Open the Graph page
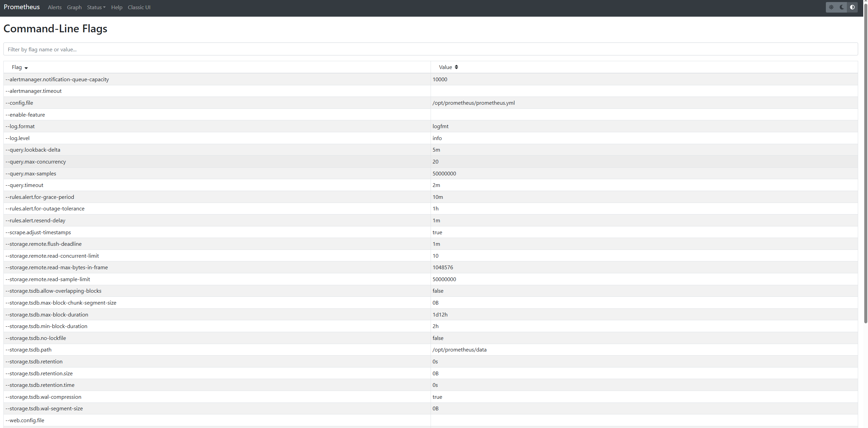The image size is (868, 428). [74, 7]
